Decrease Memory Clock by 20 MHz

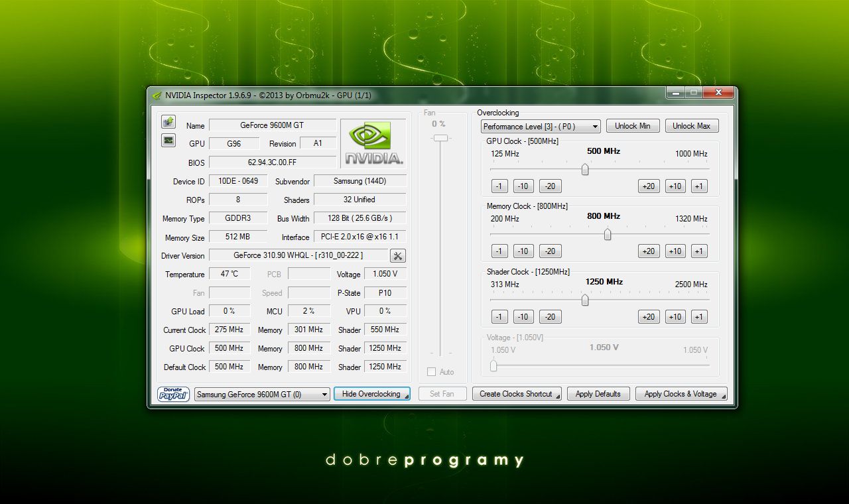550,251
